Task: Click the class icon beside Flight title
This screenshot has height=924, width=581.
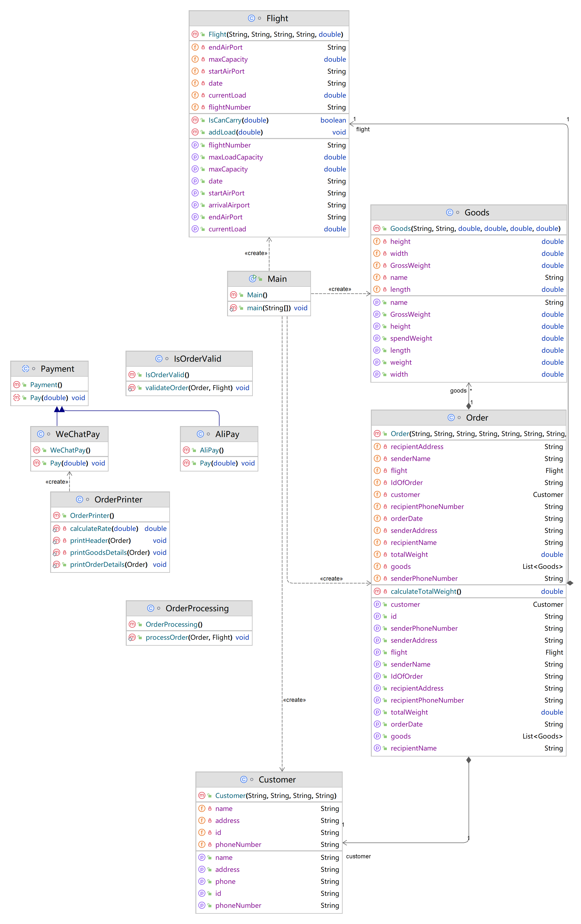Action: (251, 18)
